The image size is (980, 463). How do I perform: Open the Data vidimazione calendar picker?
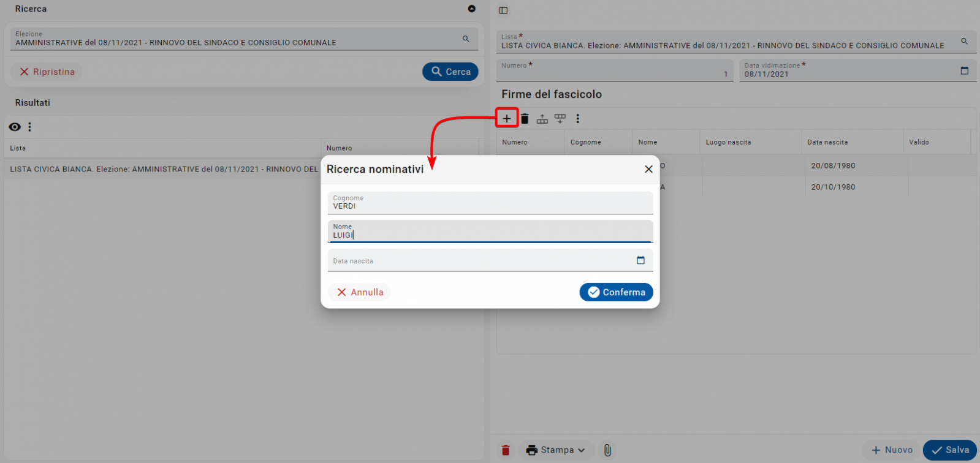(964, 70)
